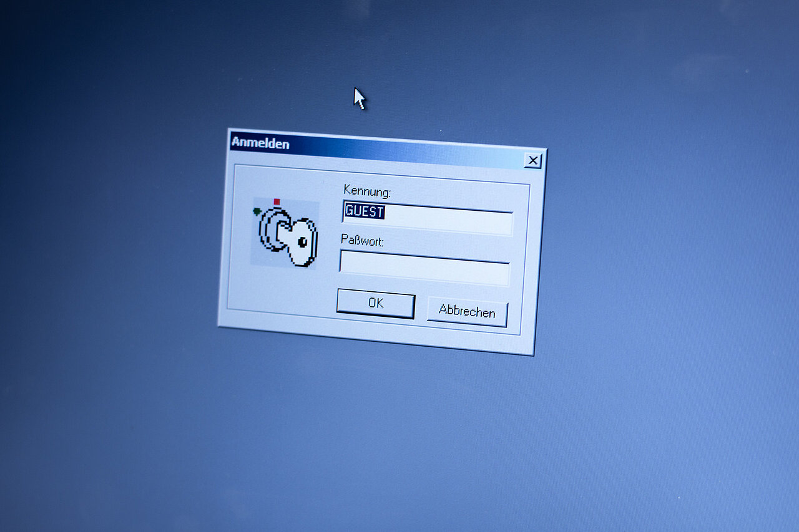The height and width of the screenshot is (532, 799).
Task: Click gap between OK and Abbrechen buttons
Action: pyautogui.click(x=421, y=307)
